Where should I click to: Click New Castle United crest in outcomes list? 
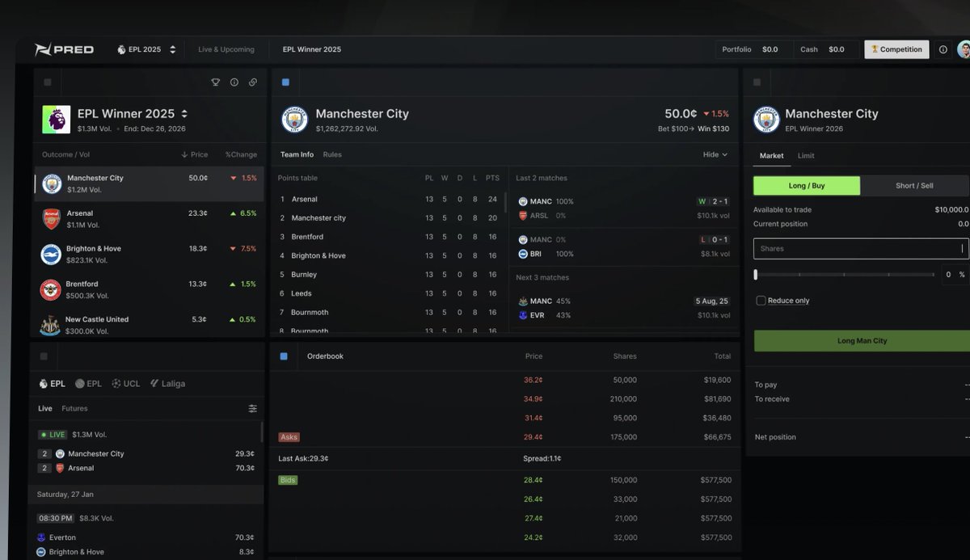coord(50,325)
